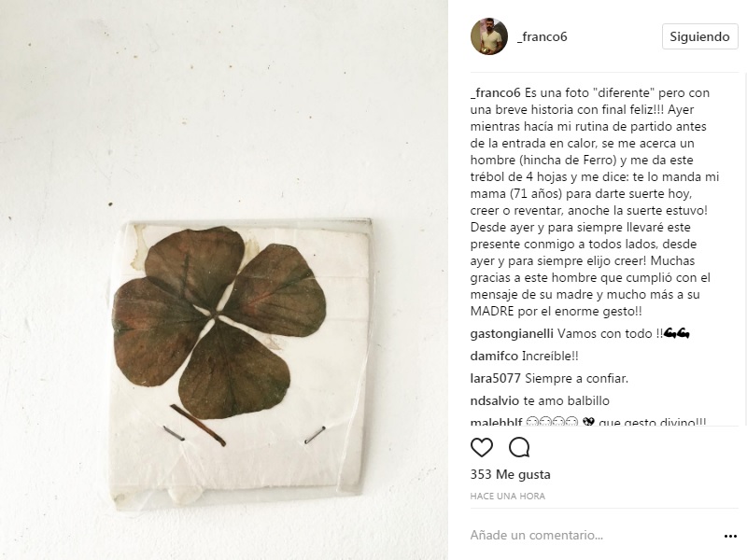This screenshot has height=560, width=747.
Task: Open _franco6 profile picture avatar
Action: pyautogui.click(x=489, y=36)
